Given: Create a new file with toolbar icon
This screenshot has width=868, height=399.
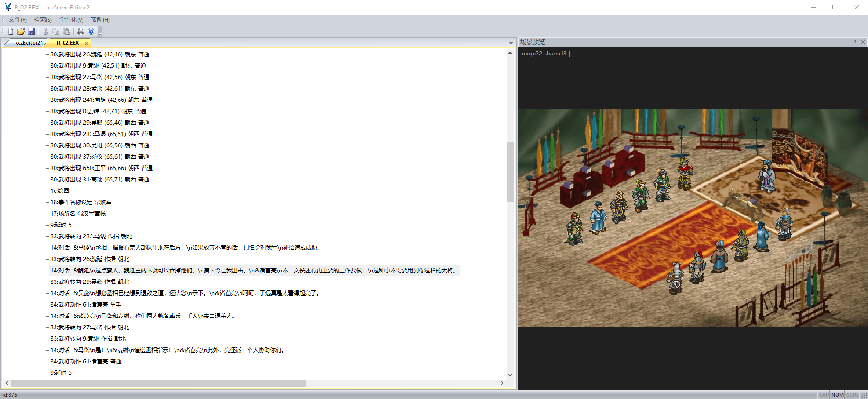Looking at the screenshot, I should point(10,31).
